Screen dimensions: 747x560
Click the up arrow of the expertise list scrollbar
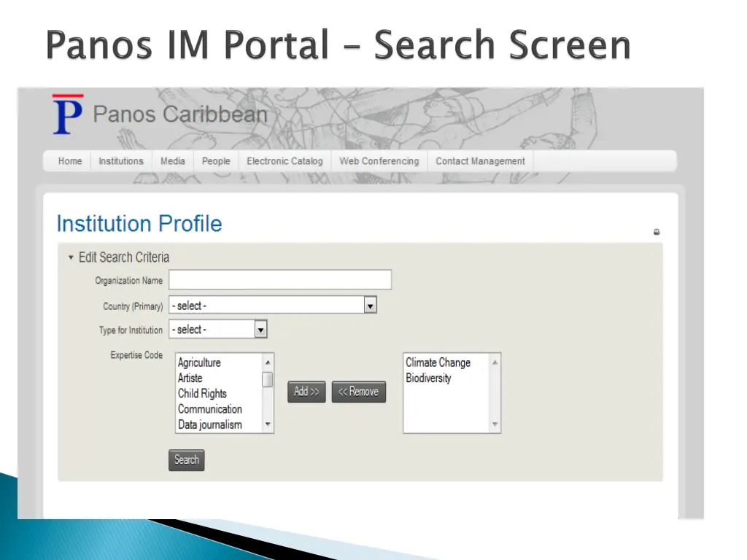click(268, 363)
